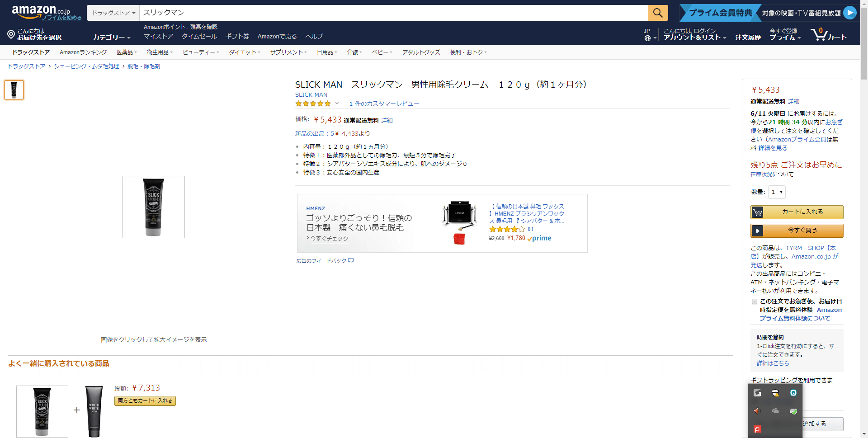Open the Amazon.co.jp home logo

coord(41,11)
